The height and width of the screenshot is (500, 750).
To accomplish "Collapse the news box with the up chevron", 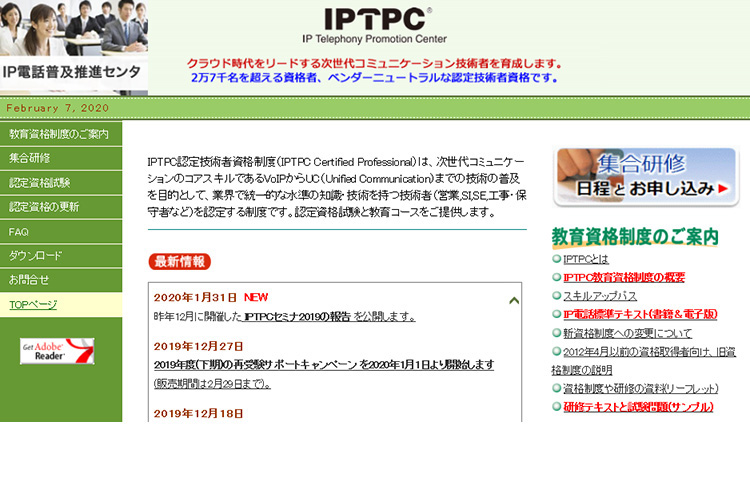I will coord(514,300).
